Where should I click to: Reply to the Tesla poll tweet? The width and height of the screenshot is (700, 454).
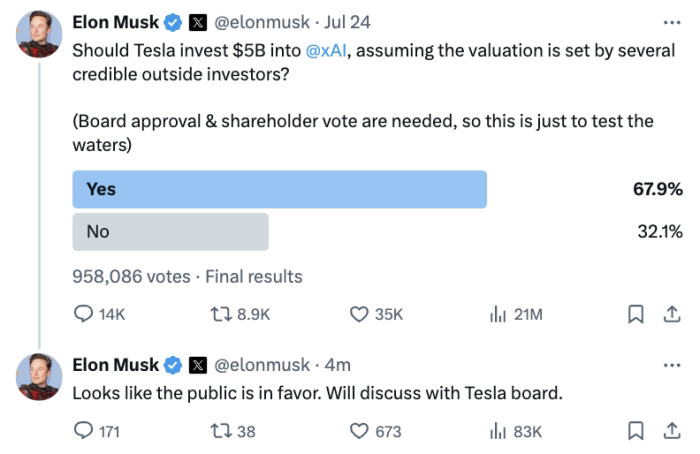click(84, 314)
